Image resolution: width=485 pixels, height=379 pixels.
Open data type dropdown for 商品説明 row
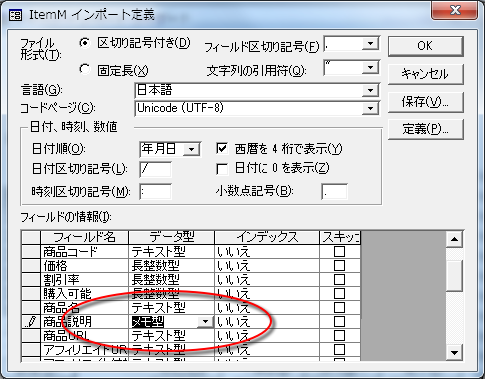click(205, 322)
